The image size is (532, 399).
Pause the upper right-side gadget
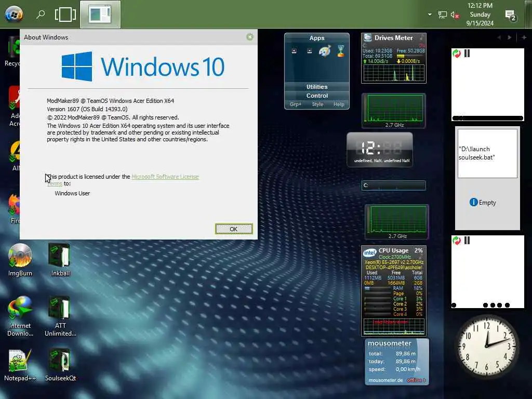click(x=467, y=54)
